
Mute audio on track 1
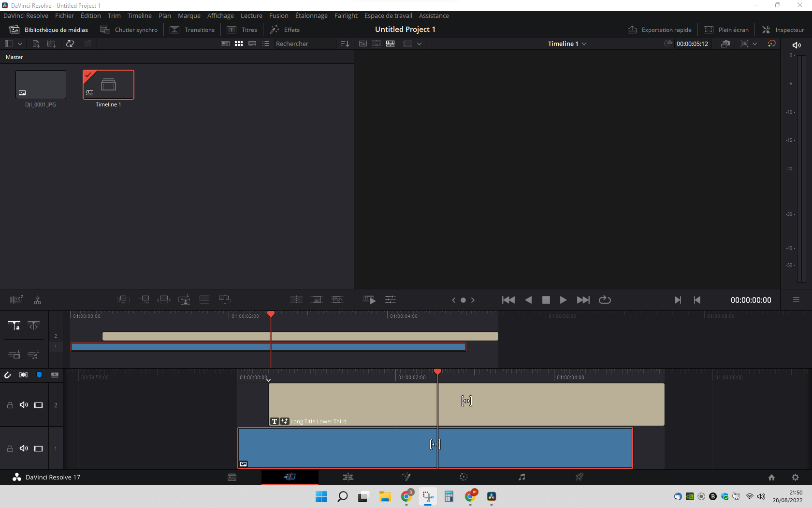coord(24,448)
